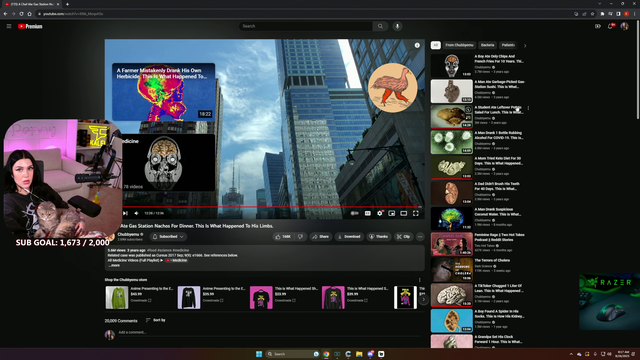This screenshot has width=640, height=360.
Task: Click the search magnifier button
Action: point(380,26)
